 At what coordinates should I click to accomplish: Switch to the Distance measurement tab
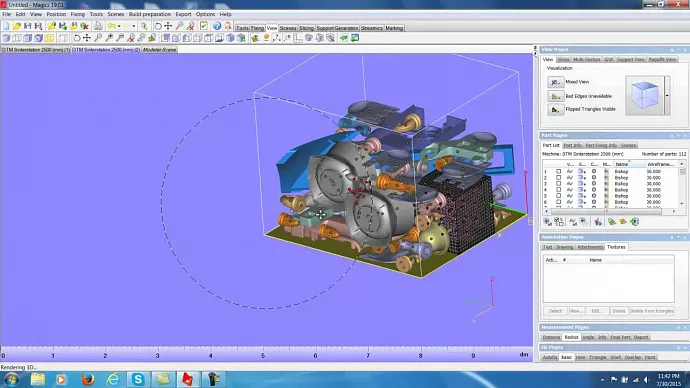(x=551, y=337)
